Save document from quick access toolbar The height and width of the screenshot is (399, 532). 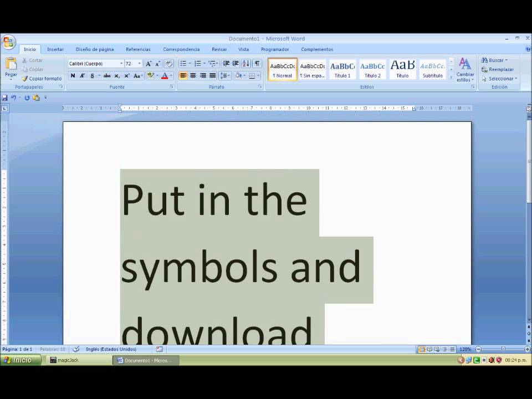(x=5, y=98)
